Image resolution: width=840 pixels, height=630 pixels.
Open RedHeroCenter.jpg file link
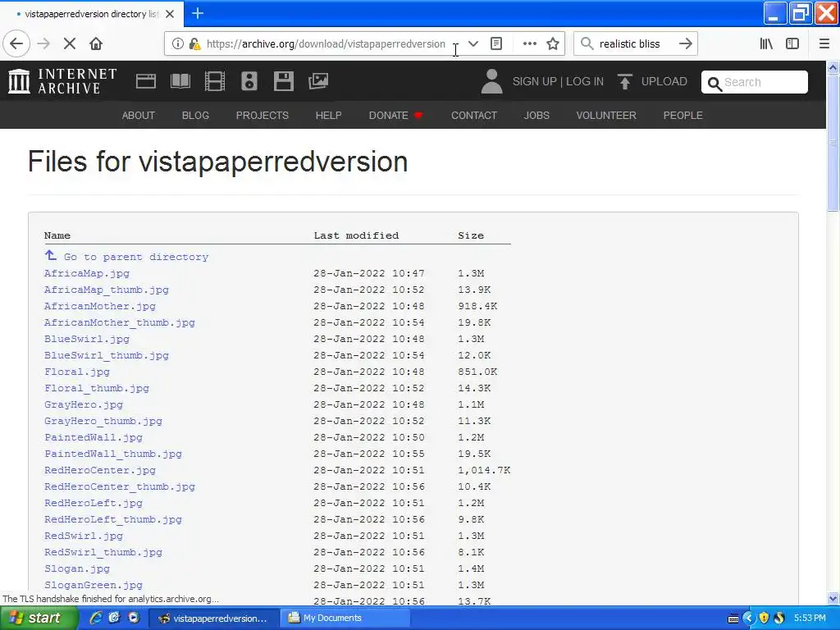pyautogui.click(x=100, y=470)
